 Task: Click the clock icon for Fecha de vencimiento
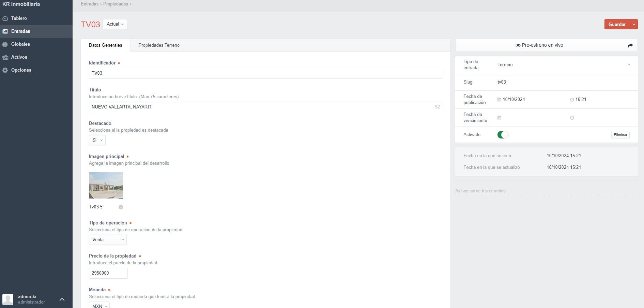pos(572,118)
